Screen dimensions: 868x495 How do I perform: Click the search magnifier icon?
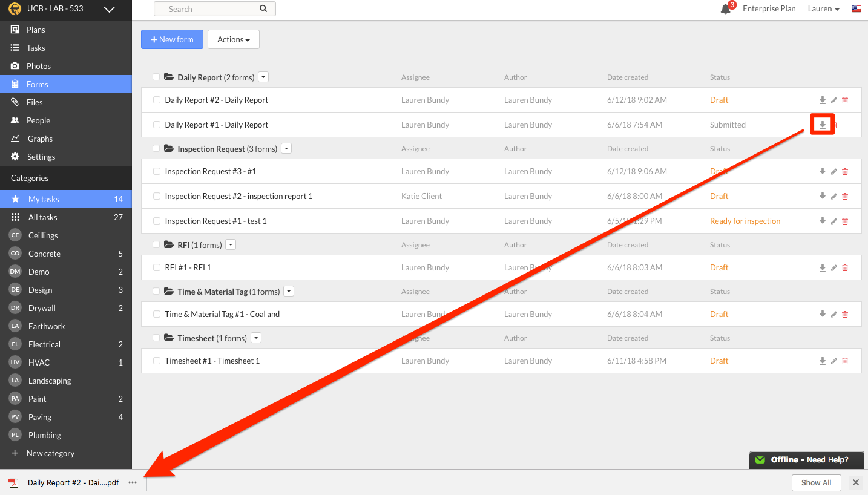[263, 8]
